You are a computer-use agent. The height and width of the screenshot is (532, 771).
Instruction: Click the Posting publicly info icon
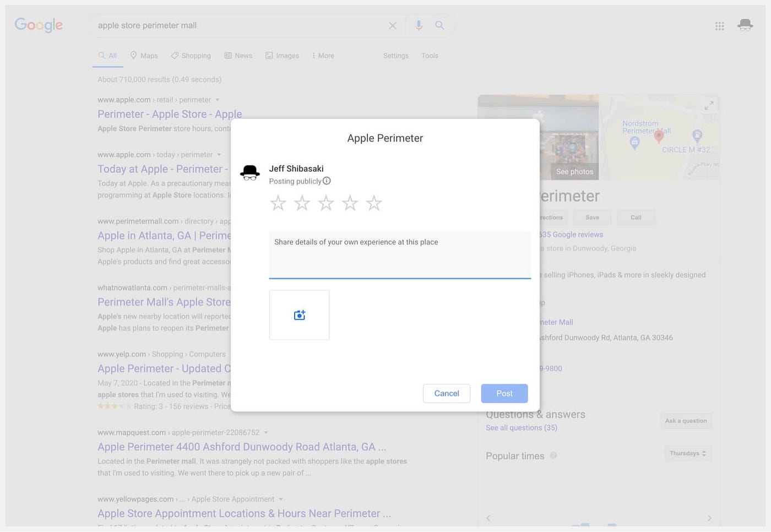[x=327, y=181]
